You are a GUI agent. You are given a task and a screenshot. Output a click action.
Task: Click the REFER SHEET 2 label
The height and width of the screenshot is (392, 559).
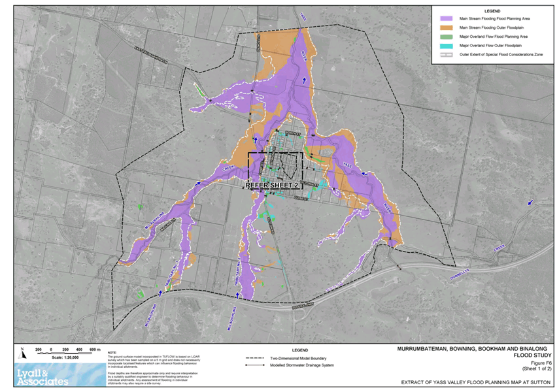(x=272, y=186)
